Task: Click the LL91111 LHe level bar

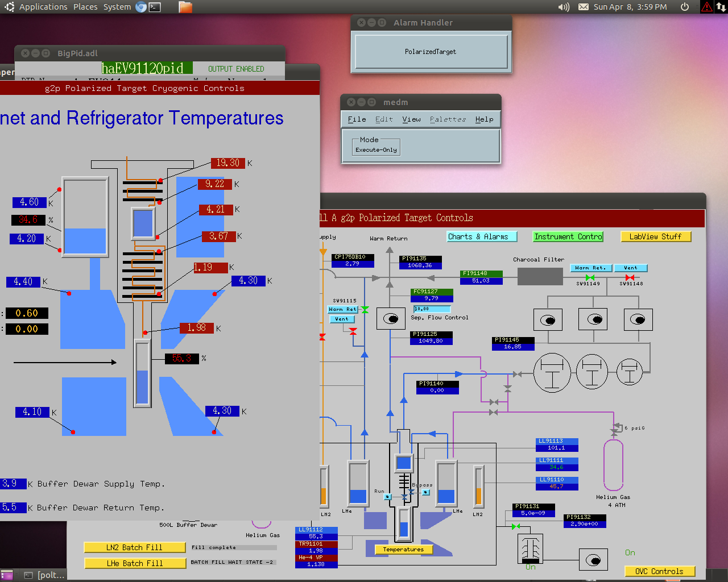Action: coord(446,483)
